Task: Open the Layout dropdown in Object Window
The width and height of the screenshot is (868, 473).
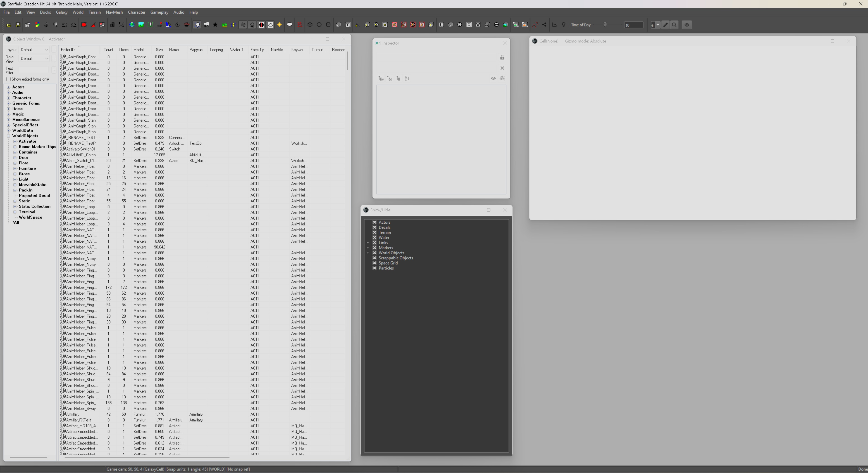Action: click(x=34, y=50)
